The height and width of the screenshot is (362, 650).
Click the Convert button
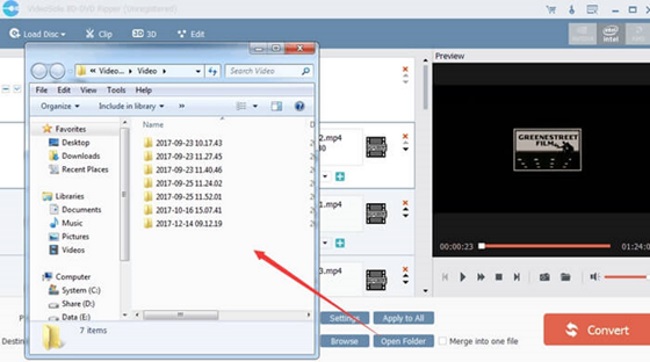pos(597,330)
